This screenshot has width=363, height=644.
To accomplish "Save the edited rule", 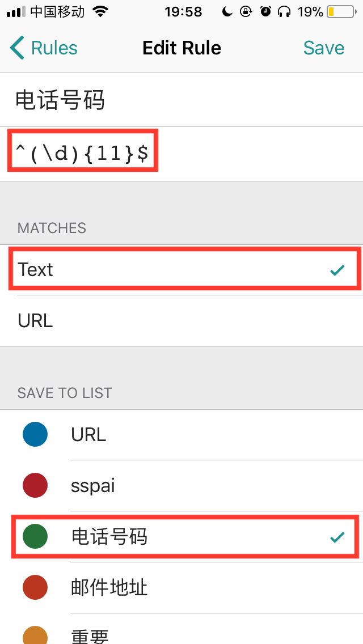I will tap(323, 48).
